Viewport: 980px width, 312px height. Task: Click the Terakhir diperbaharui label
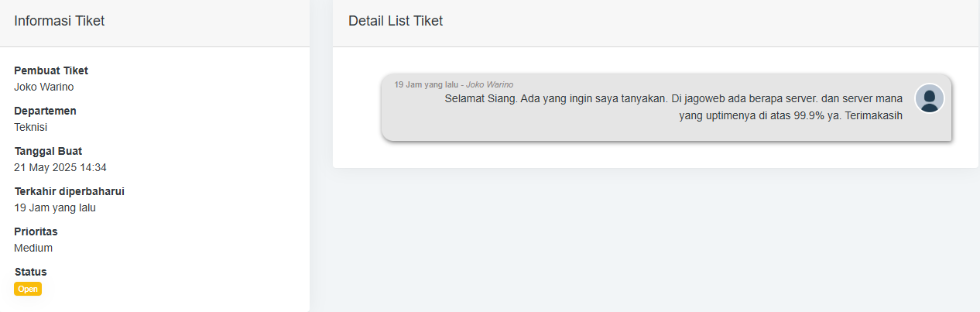pos(70,191)
